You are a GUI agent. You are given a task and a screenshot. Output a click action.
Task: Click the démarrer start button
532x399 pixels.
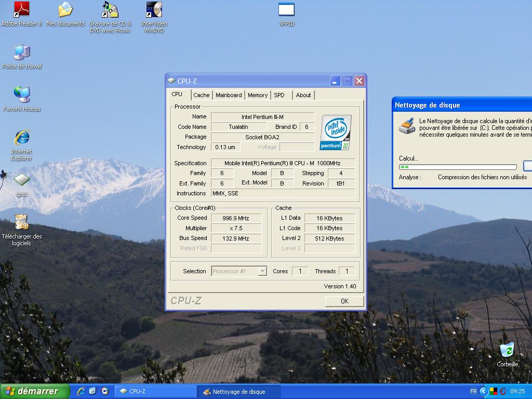(35, 391)
